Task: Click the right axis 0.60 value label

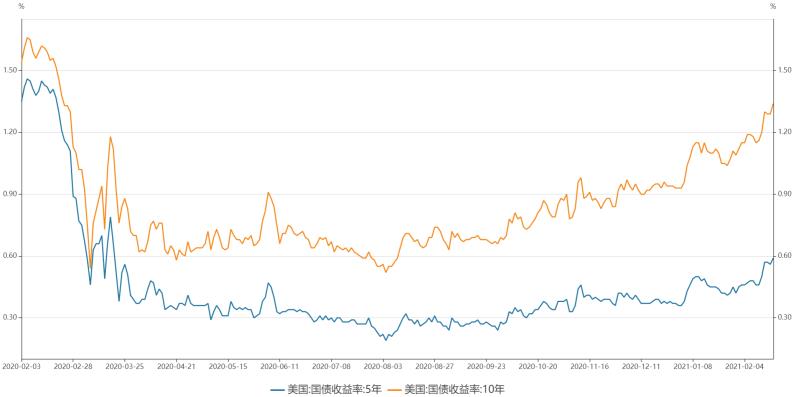Action: (x=783, y=256)
